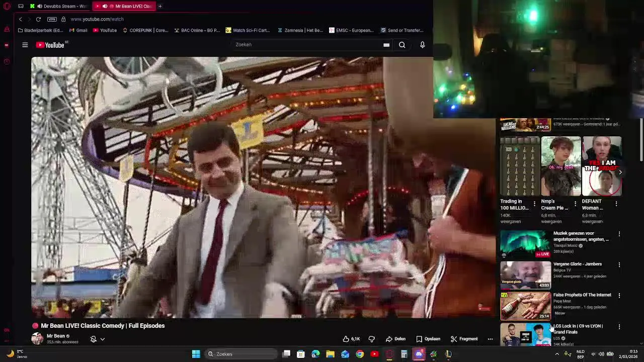Open the Zamnesia bookmark
The width and height of the screenshot is (644, 362).
pyautogui.click(x=300, y=30)
